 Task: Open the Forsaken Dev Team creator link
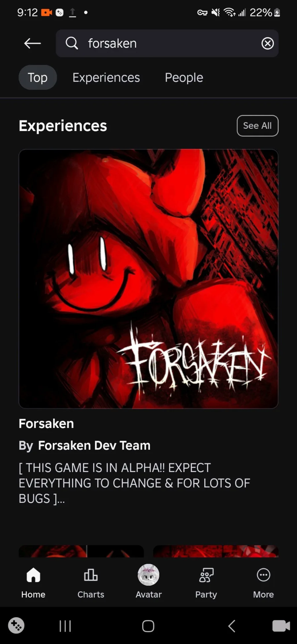click(x=94, y=445)
